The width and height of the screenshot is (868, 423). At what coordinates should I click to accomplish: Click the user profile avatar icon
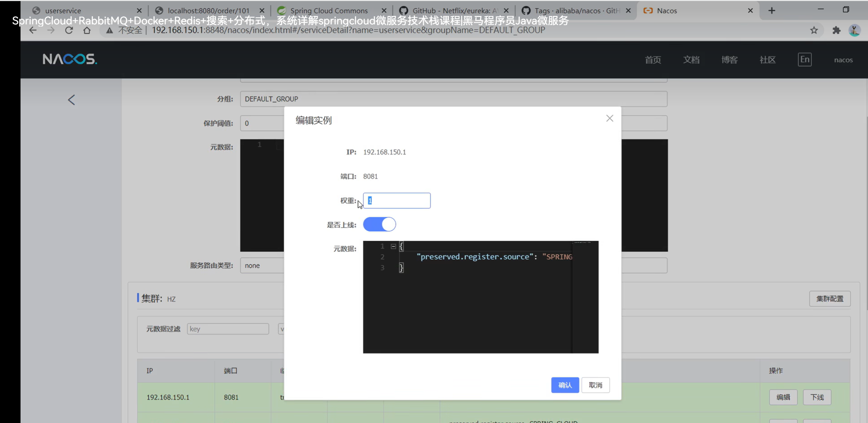click(x=855, y=30)
